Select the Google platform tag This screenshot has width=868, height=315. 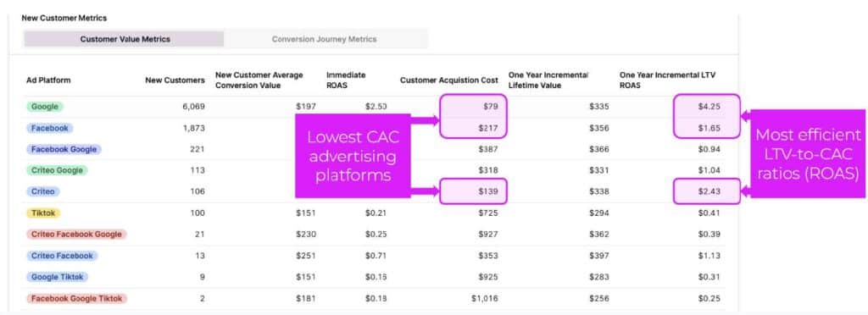point(45,107)
